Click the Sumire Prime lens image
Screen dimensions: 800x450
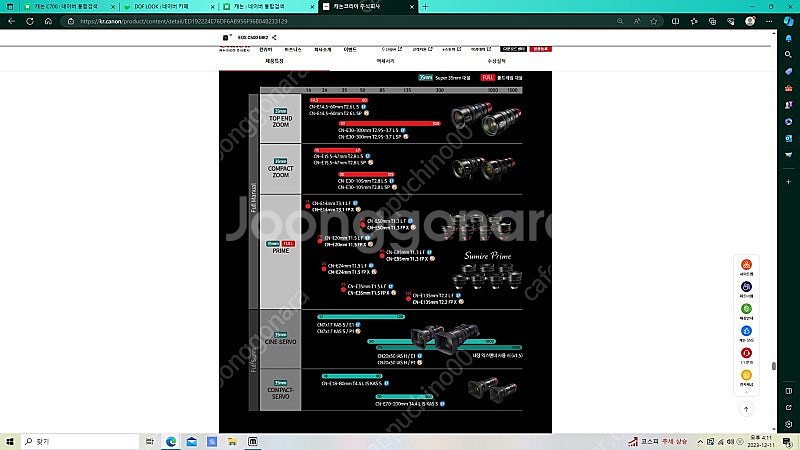(x=487, y=276)
